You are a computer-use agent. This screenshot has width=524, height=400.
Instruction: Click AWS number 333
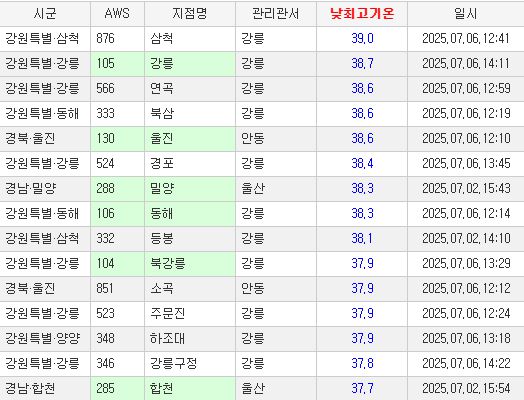105,114
